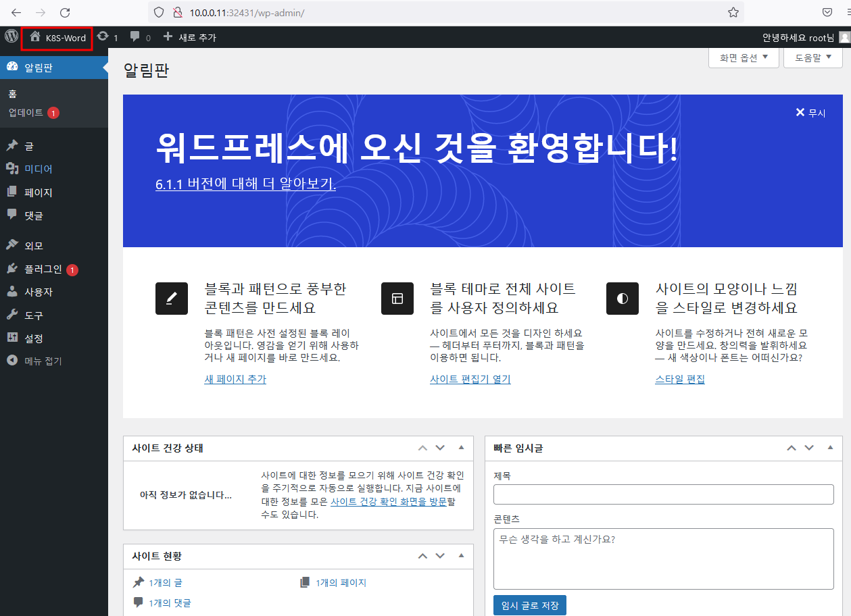
Task: Click the half-circle styles icon
Action: click(x=623, y=299)
